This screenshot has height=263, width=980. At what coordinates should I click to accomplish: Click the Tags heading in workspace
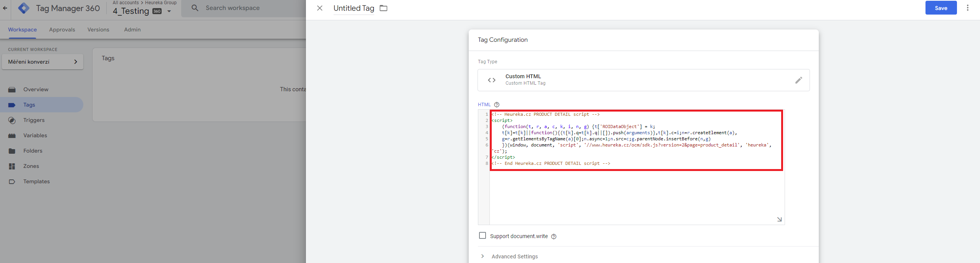(x=108, y=58)
